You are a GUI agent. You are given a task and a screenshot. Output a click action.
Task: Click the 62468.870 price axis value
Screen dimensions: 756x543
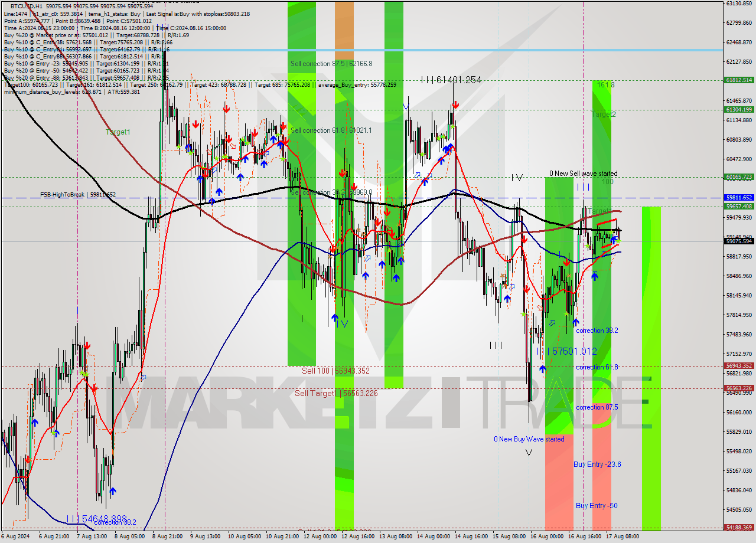[739, 42]
